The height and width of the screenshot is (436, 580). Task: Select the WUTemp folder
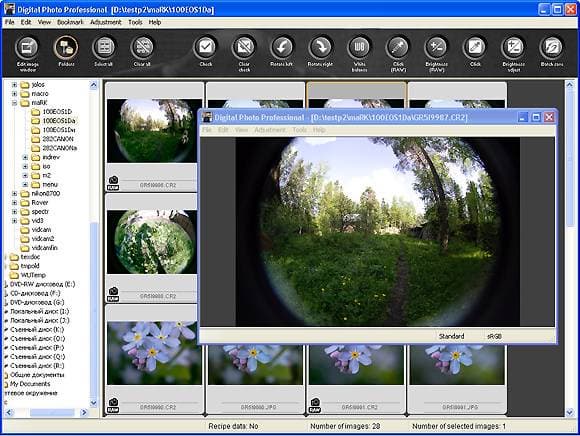pyautogui.click(x=33, y=275)
